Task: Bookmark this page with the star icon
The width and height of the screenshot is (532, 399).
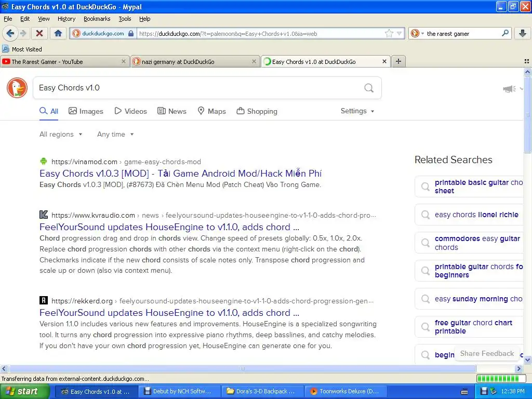Action: (x=389, y=33)
